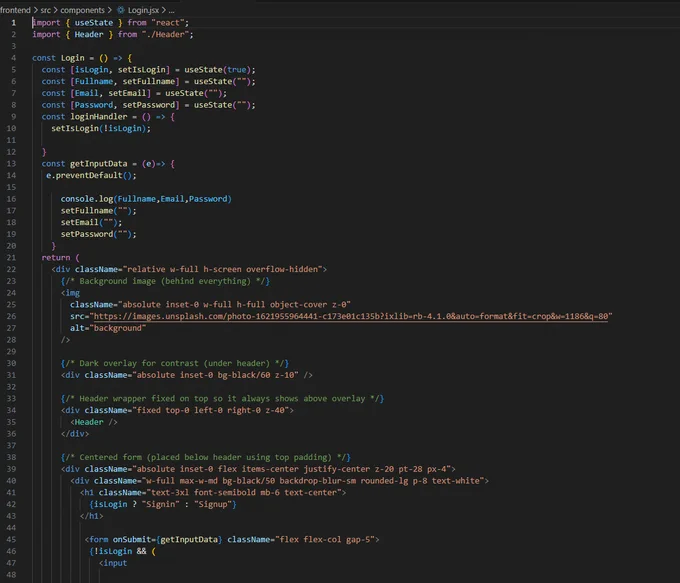
Task: Click line number 4 in the gutter
Action: point(13,58)
